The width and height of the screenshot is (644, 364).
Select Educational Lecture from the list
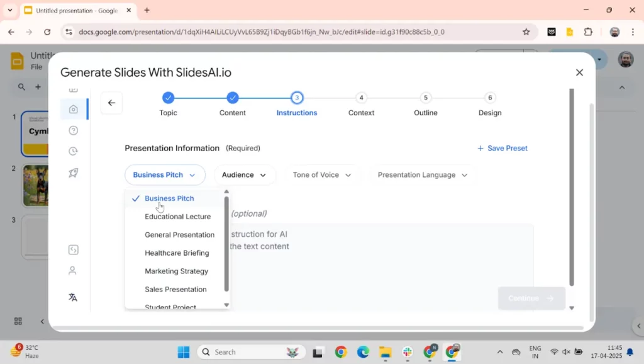[x=177, y=217]
